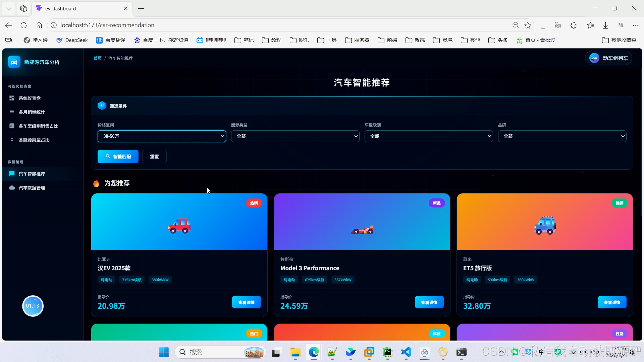
Task: Open 各月销量统计 in the sidebar
Action: click(x=43, y=112)
